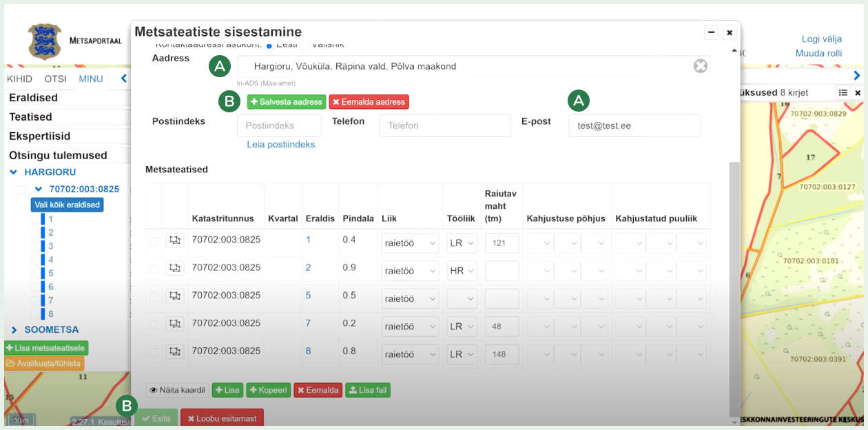The width and height of the screenshot is (868, 430).
Task: Open Eraldis 7 link in the table
Action: [x=308, y=323]
